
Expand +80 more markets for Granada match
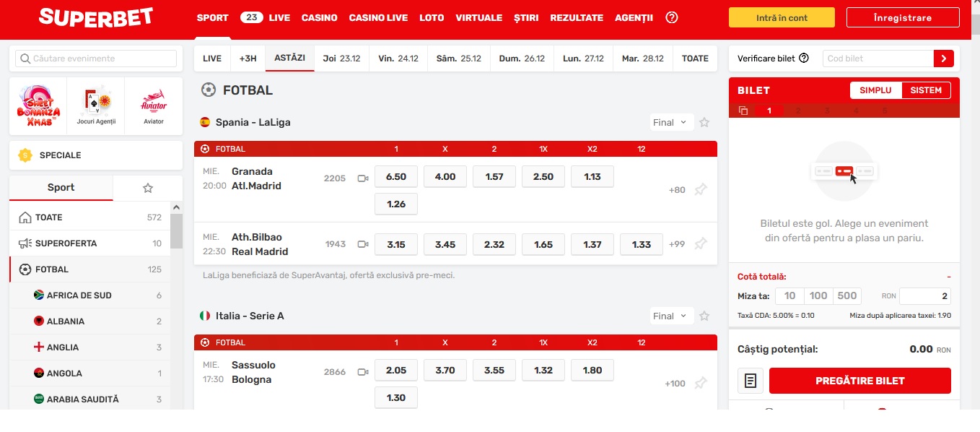[x=677, y=190]
